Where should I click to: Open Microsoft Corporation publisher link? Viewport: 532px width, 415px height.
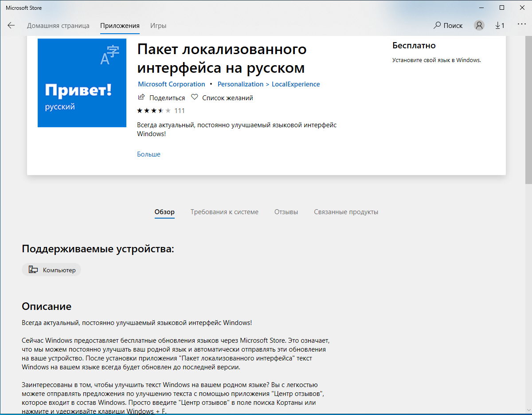click(x=172, y=84)
